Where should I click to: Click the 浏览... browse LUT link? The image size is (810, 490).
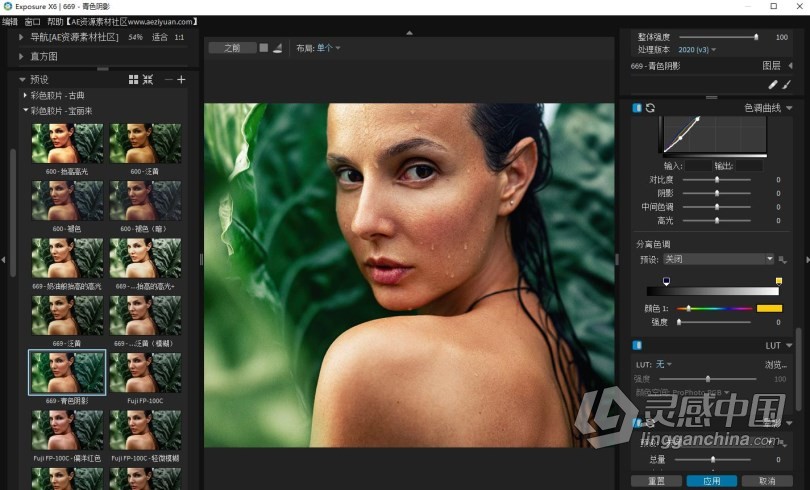click(x=776, y=365)
